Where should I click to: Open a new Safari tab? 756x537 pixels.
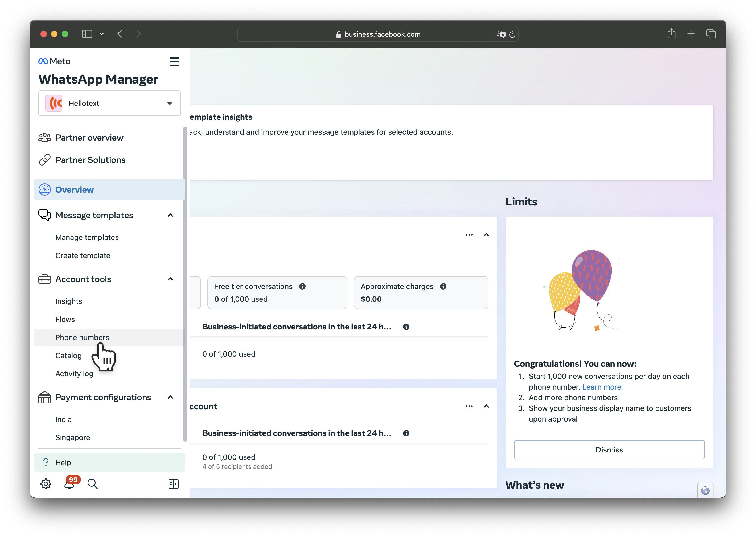coord(691,34)
